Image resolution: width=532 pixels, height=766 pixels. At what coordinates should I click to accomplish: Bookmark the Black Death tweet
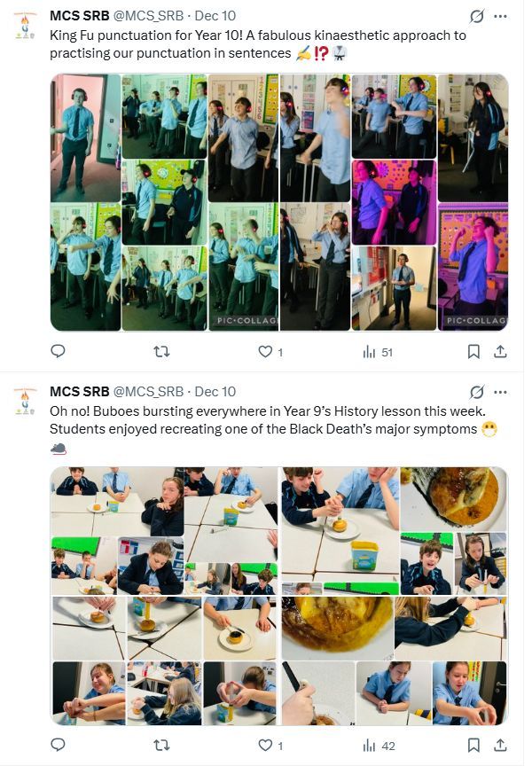point(473,745)
